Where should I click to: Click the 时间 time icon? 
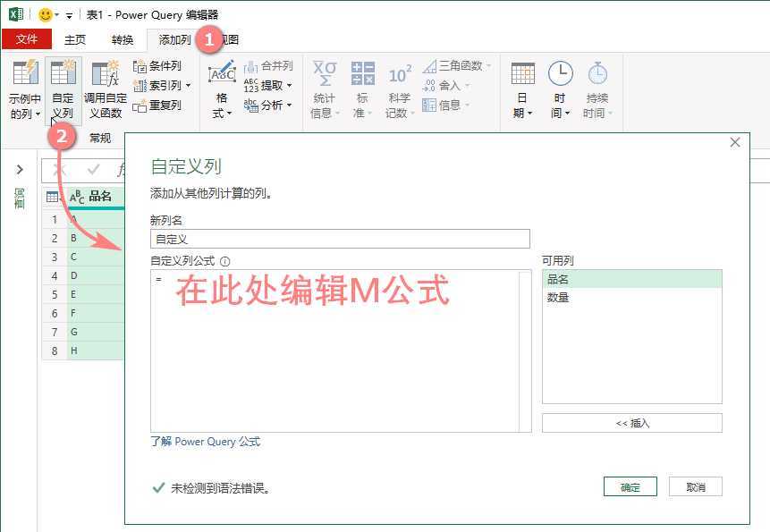coord(560,85)
